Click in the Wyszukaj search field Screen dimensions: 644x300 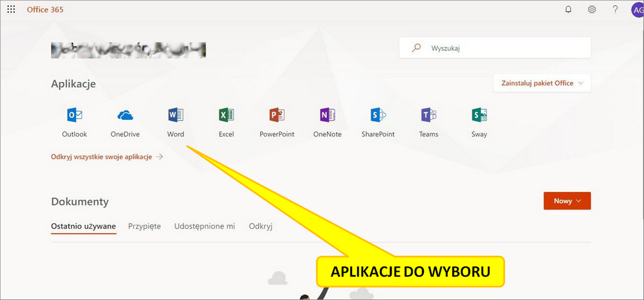[495, 47]
